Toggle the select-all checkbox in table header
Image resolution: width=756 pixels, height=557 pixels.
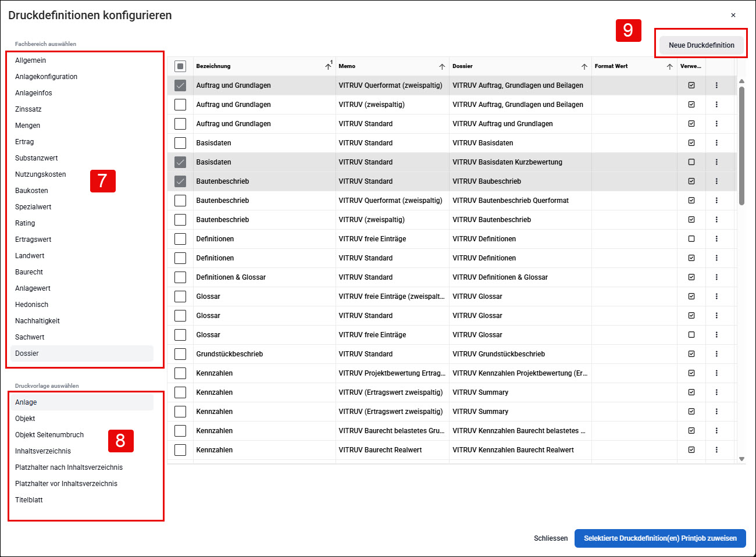click(x=180, y=66)
